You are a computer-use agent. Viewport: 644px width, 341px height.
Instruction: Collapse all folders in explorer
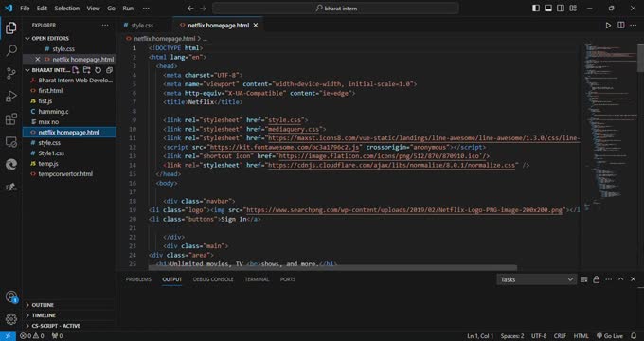pos(109,70)
